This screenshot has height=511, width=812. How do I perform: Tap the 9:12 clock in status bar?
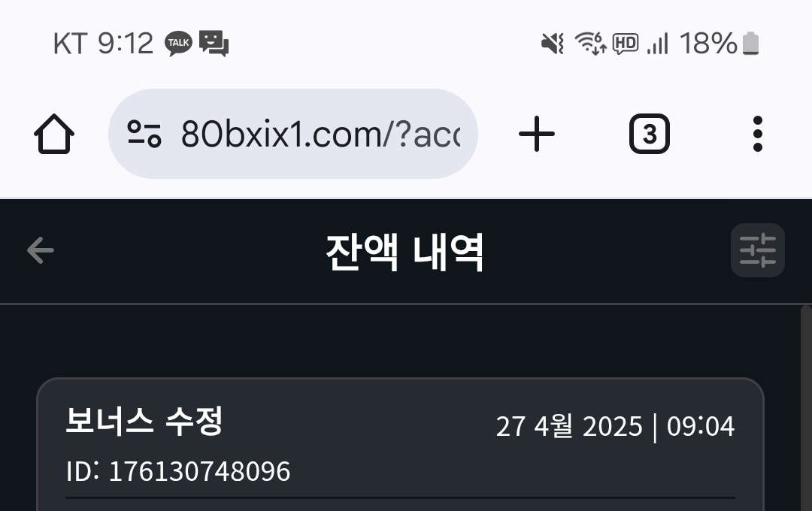coord(126,43)
